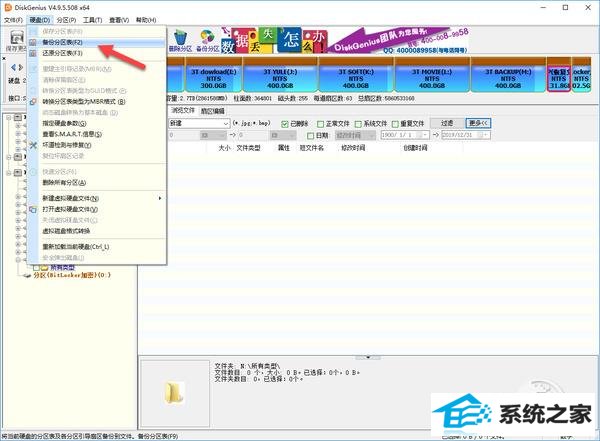Open the 查看(V) menu
This screenshot has width=600, height=441.
[x=119, y=20]
